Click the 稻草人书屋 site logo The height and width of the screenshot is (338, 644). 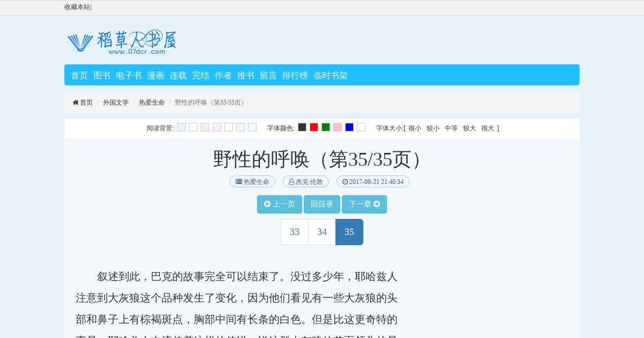tap(122, 42)
